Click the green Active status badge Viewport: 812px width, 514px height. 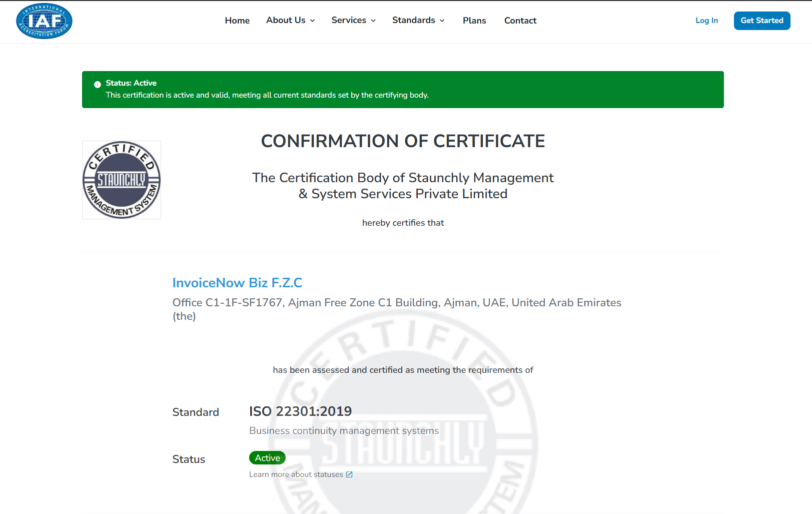click(267, 458)
